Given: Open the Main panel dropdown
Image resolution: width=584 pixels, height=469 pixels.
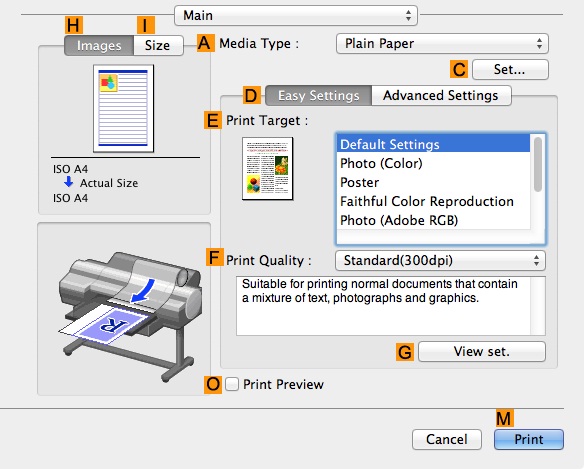Looking at the screenshot, I should pos(296,15).
